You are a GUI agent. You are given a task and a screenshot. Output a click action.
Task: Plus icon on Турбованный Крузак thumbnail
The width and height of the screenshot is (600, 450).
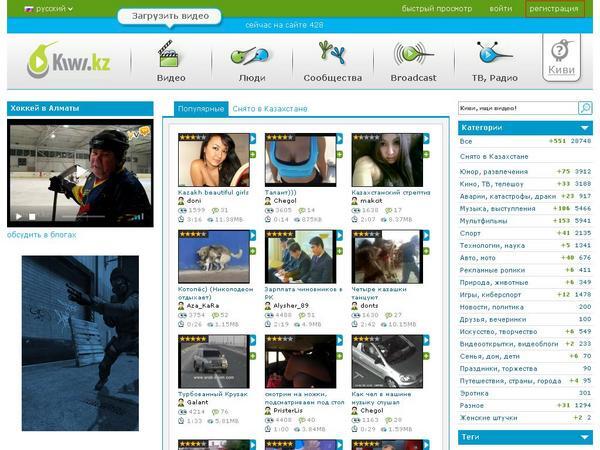(x=253, y=356)
